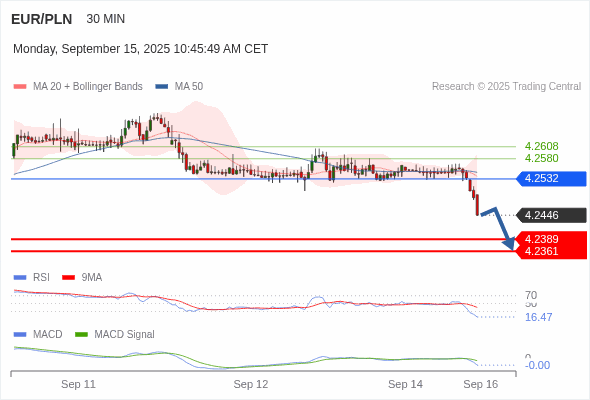Click the MACD -0.00 value label
Viewport: 590px width, 400px height.
[537, 365]
